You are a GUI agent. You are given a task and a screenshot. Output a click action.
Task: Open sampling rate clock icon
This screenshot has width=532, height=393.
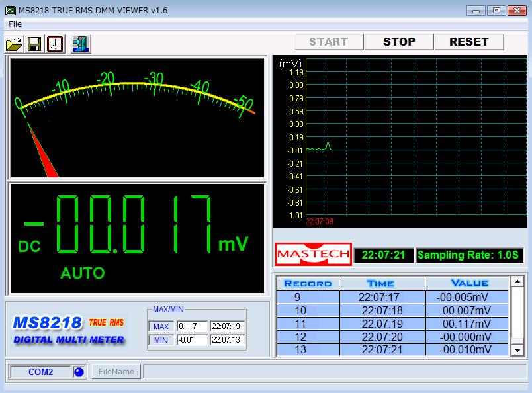click(55, 44)
